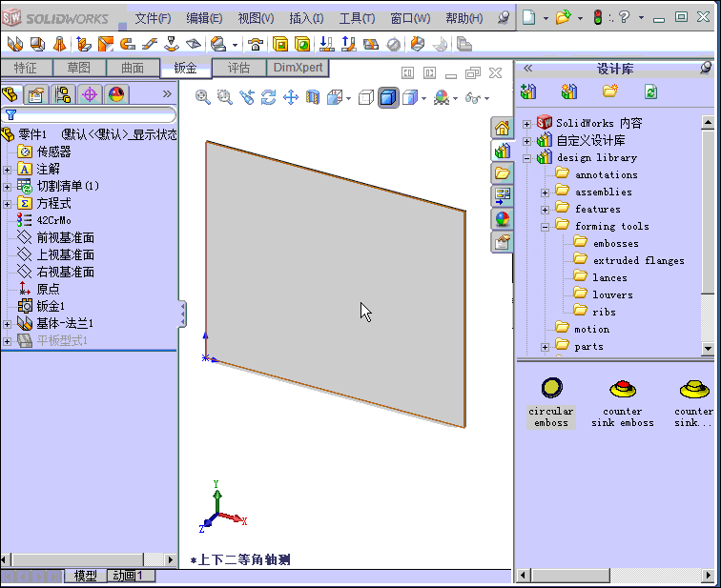Select the embosses folder
The image size is (721, 588).
[x=616, y=243]
